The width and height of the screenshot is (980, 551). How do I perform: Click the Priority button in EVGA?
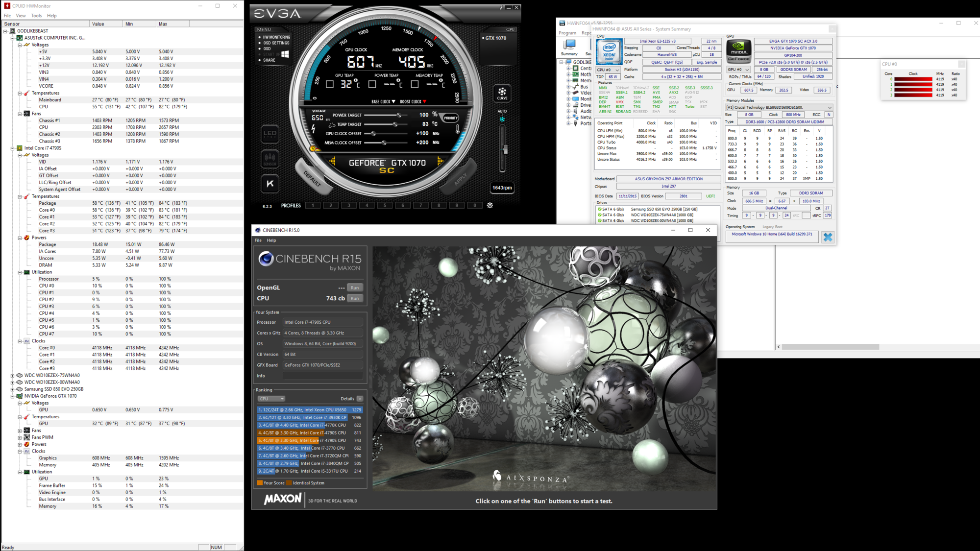click(x=450, y=118)
